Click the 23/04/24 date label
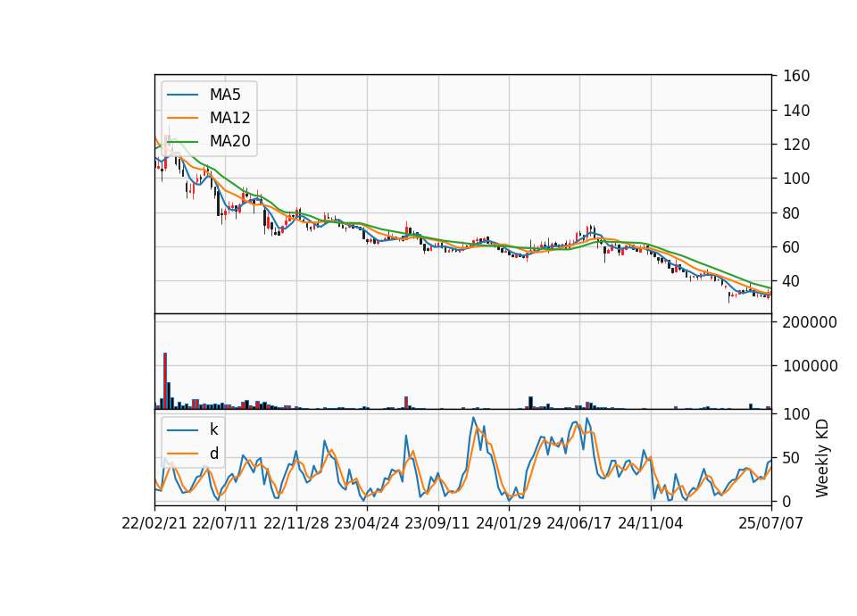The height and width of the screenshot is (616, 857). (x=367, y=523)
